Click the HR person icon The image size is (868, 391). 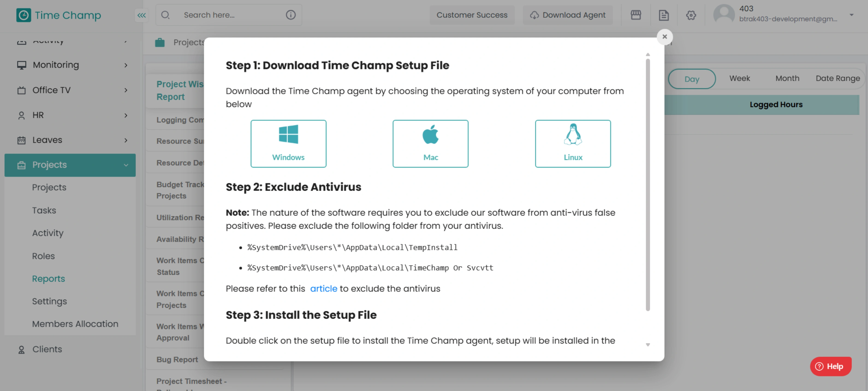pos(22,116)
